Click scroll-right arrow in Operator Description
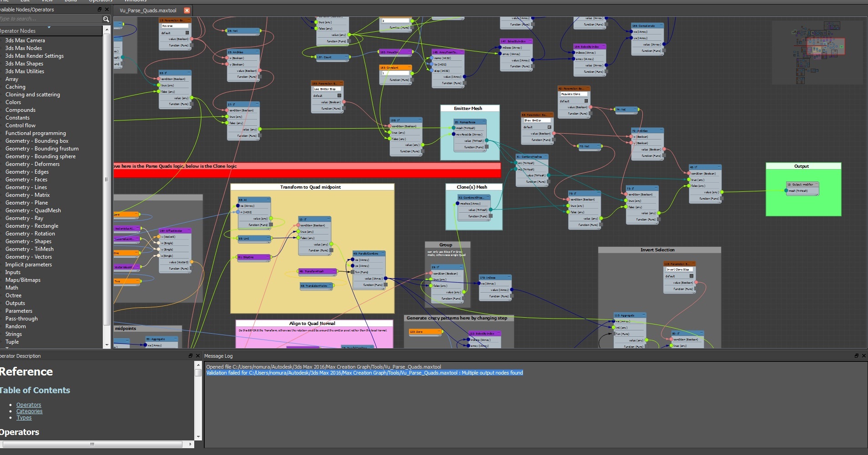The image size is (868, 455). pos(190,444)
